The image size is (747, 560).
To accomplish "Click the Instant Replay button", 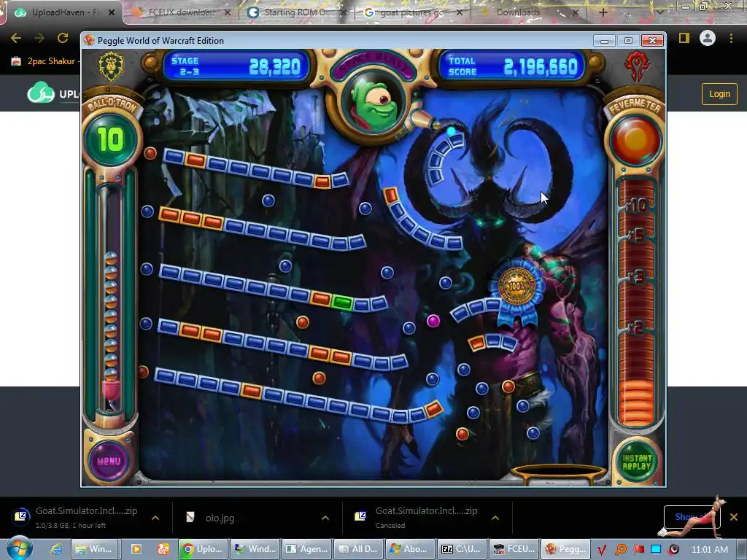I will pos(636,462).
